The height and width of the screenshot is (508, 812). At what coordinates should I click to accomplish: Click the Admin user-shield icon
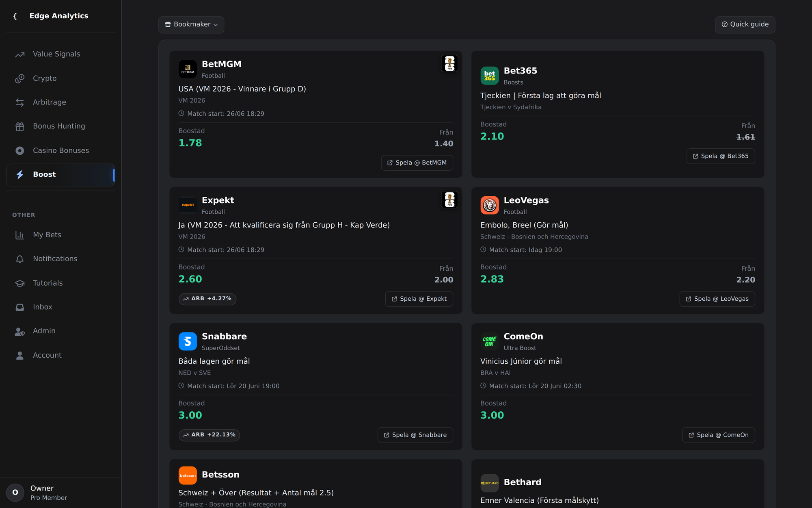(x=20, y=331)
